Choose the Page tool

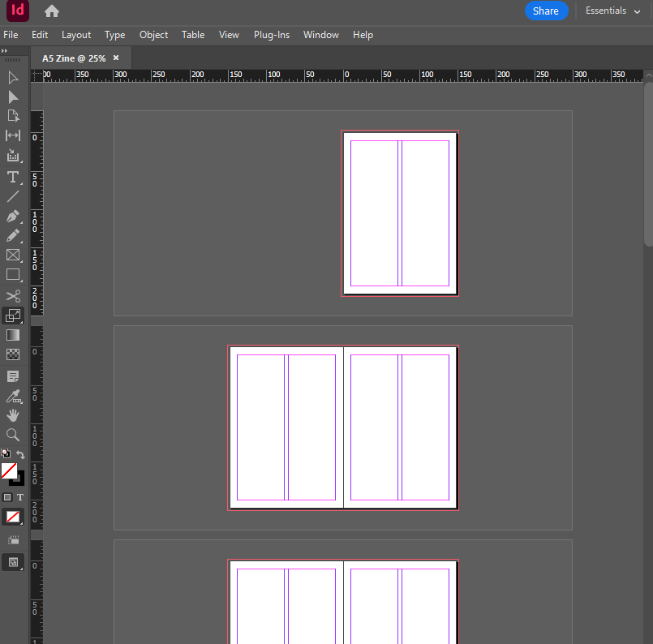click(x=13, y=116)
